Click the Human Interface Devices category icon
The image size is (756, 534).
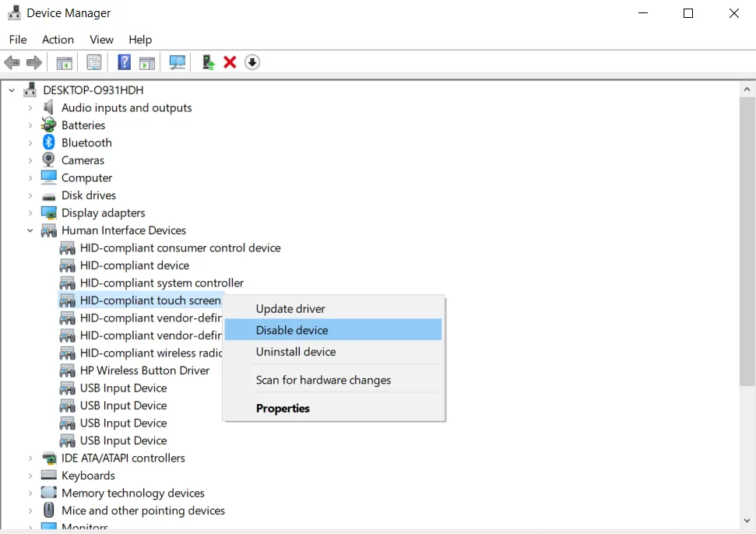click(49, 230)
